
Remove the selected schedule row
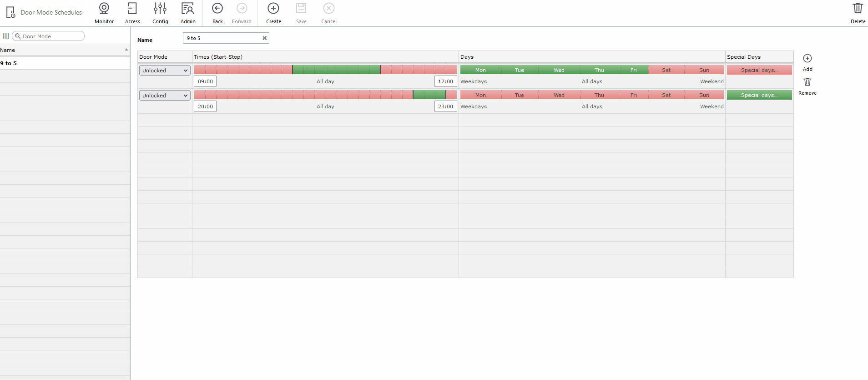807,86
